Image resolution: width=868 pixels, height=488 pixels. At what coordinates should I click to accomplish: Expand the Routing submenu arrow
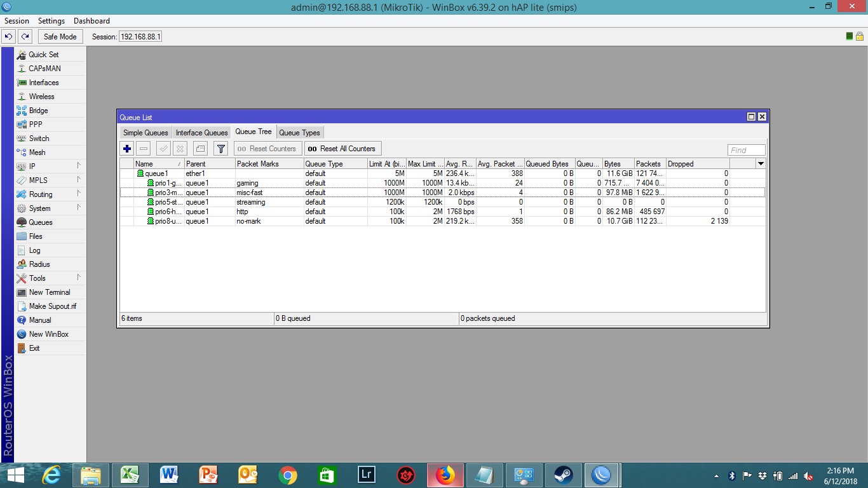[x=79, y=194]
